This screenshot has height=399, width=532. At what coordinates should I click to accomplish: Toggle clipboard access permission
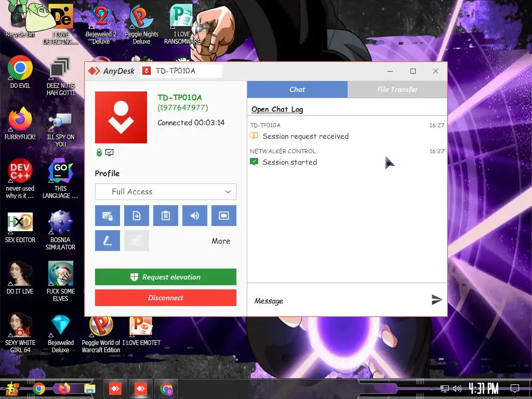point(166,216)
